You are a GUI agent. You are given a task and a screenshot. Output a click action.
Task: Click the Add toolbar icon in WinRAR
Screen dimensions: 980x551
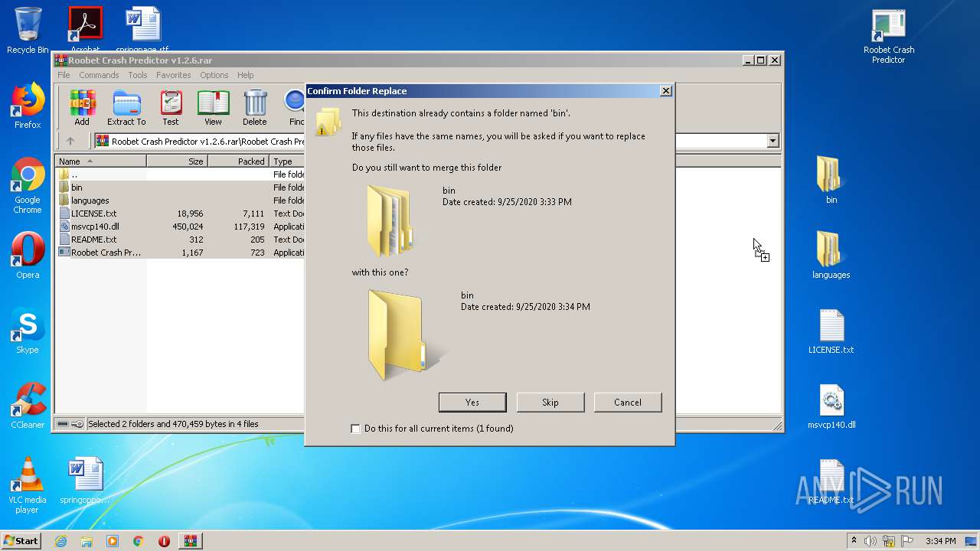click(x=82, y=108)
